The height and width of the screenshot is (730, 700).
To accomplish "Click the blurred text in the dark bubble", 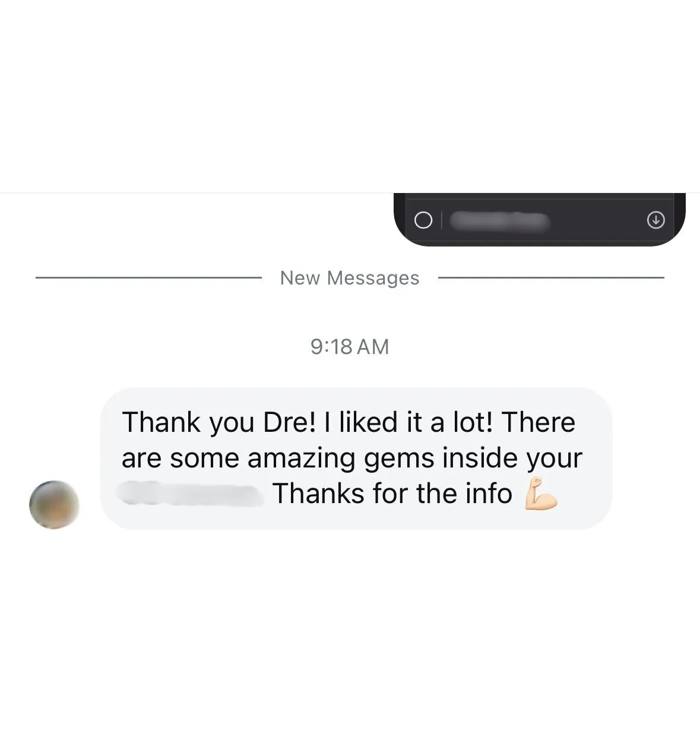I will (499, 221).
